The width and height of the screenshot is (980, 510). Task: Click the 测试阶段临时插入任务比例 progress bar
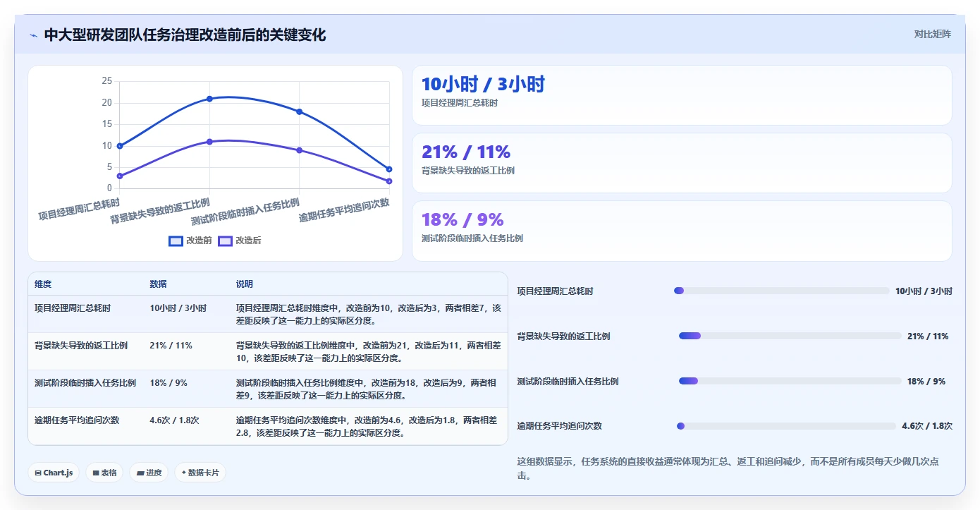pyautogui.click(x=790, y=381)
